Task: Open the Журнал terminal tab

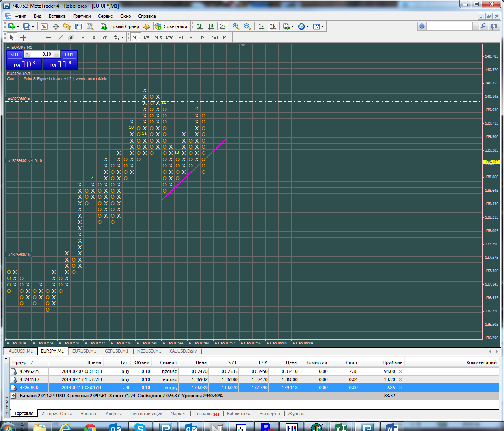Action: [296, 414]
